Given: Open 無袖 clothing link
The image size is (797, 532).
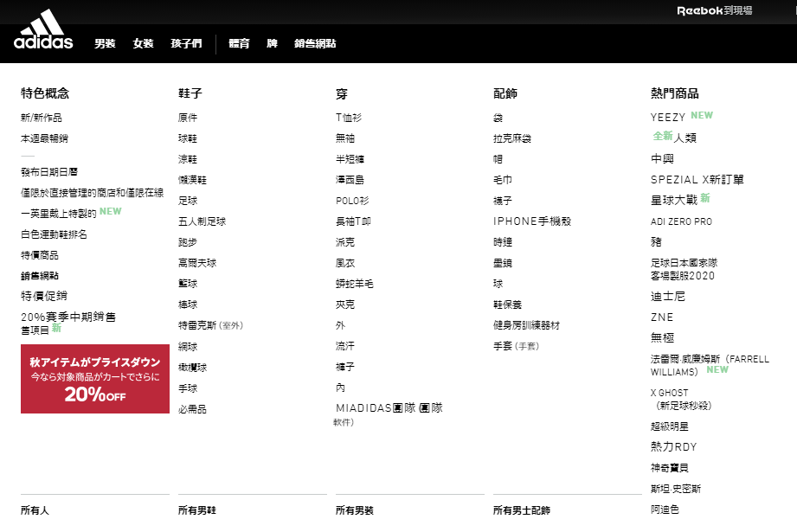Looking at the screenshot, I should [345, 138].
